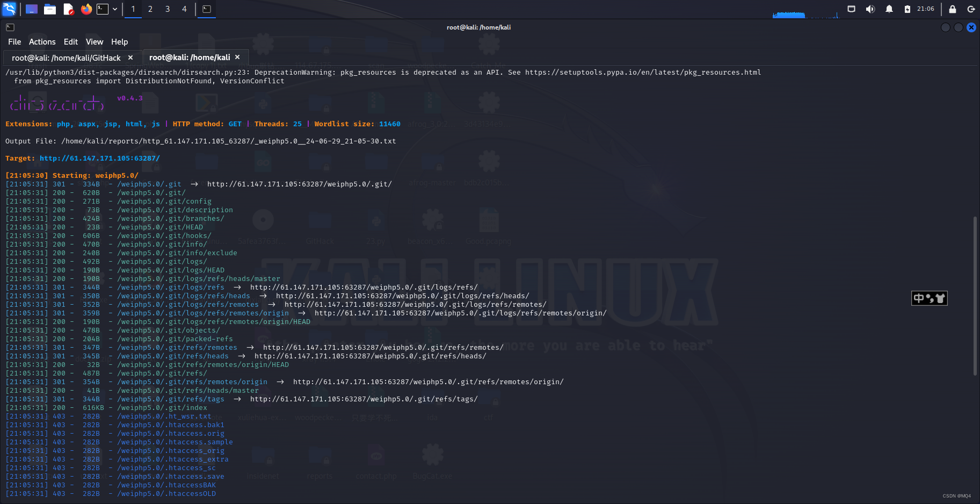Switch to workspace 2
This screenshot has width=980, height=504.
[x=150, y=9]
